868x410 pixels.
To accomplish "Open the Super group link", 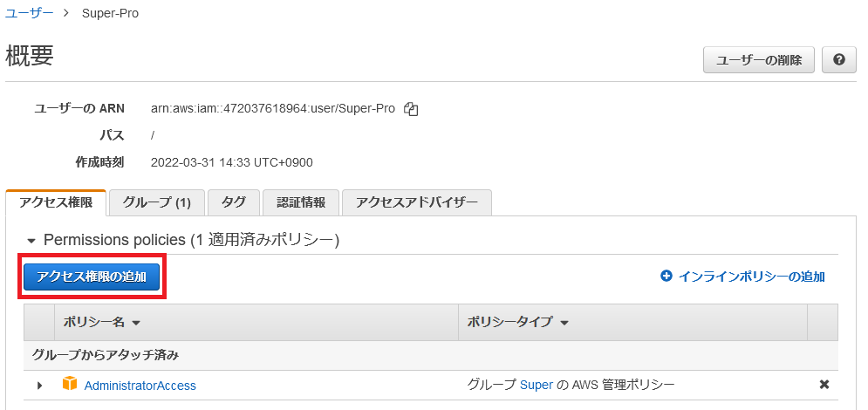I will [537, 385].
